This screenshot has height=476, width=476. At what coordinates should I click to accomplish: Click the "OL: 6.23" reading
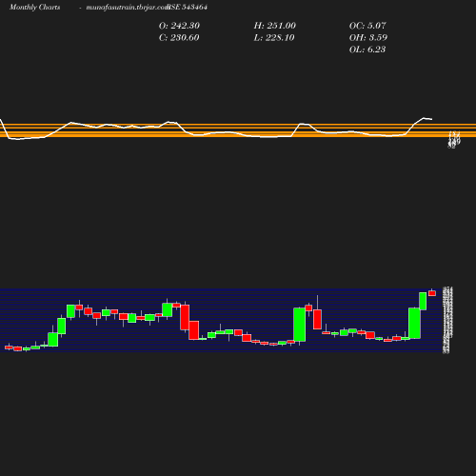[367, 50]
